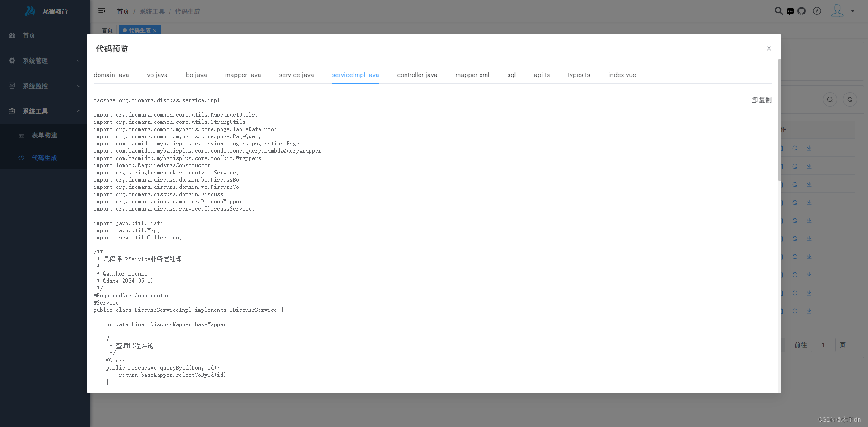The height and width of the screenshot is (427, 868).
Task: Open 代码生成 in the sidebar
Action: pos(45,158)
